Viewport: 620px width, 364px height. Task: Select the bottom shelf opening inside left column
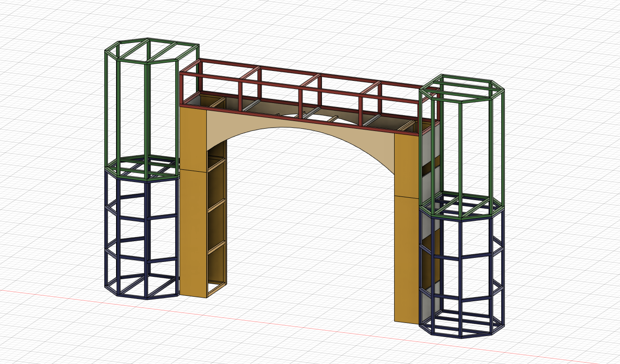(217, 266)
